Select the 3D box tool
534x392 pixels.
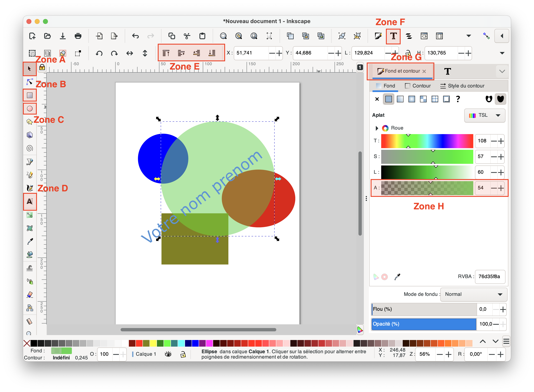[x=30, y=135]
